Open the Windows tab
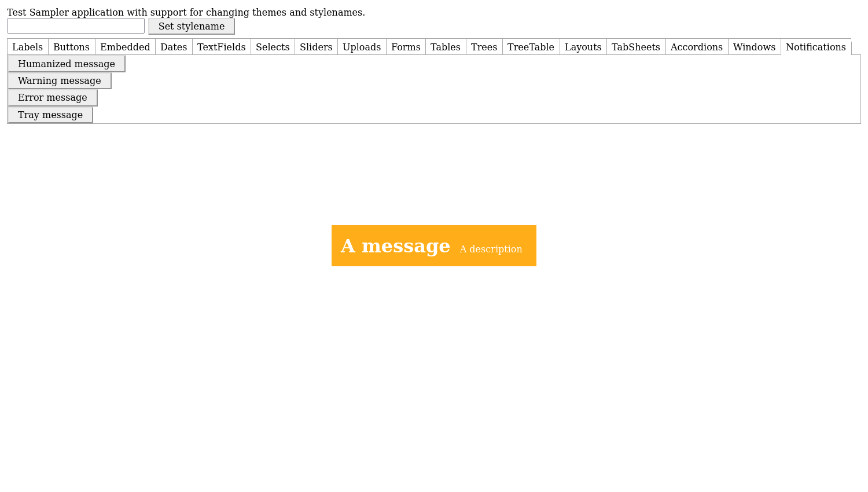868x492 pixels. [755, 47]
